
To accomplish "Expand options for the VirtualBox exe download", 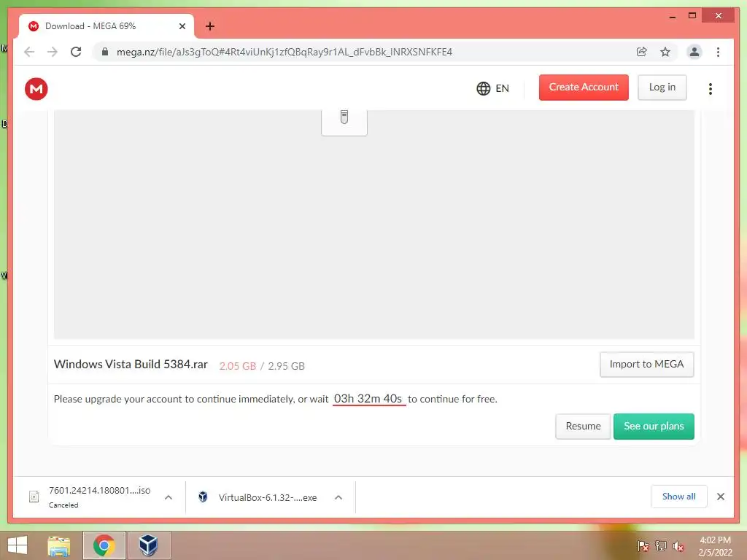I will (x=338, y=497).
